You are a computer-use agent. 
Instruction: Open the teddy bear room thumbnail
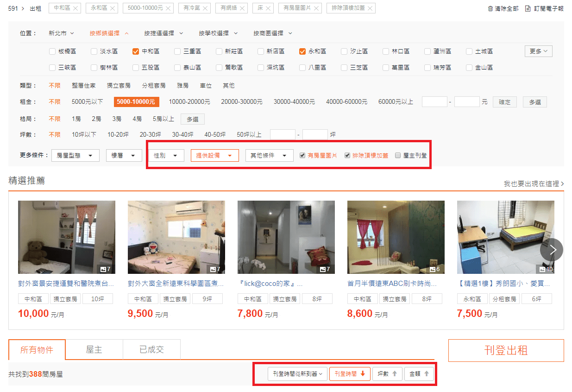pos(67,237)
